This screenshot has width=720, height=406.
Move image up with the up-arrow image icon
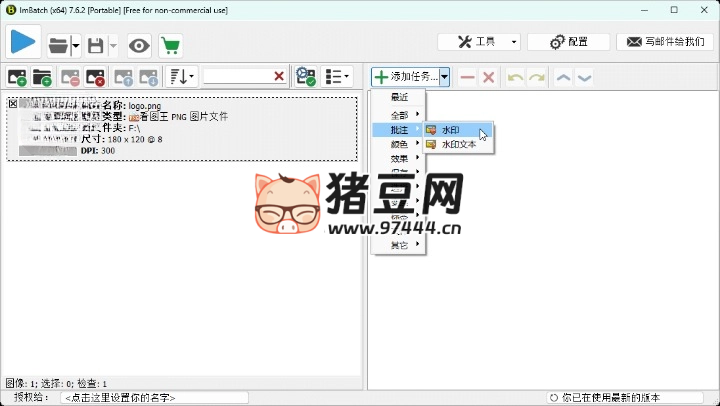(x=124, y=77)
